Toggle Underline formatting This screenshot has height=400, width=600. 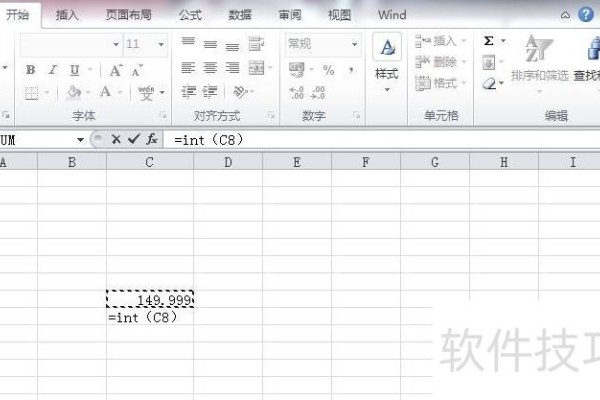tap(75, 70)
